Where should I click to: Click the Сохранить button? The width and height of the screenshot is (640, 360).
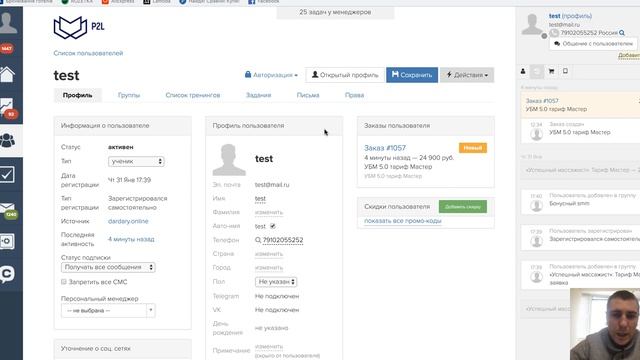pyautogui.click(x=412, y=75)
